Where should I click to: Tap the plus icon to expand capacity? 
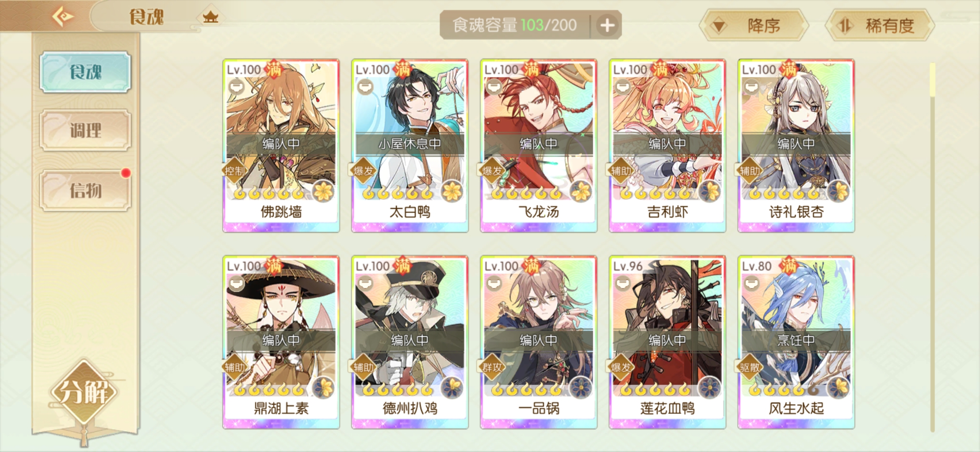(607, 26)
